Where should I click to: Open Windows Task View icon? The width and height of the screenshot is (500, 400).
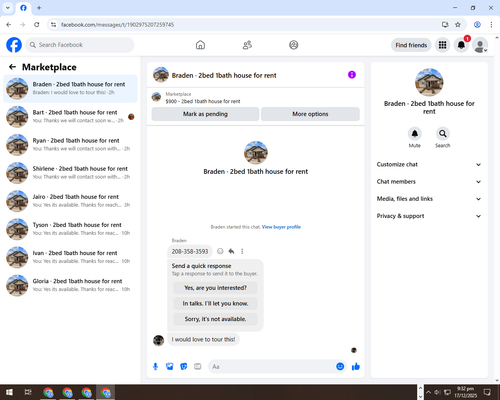point(28,392)
